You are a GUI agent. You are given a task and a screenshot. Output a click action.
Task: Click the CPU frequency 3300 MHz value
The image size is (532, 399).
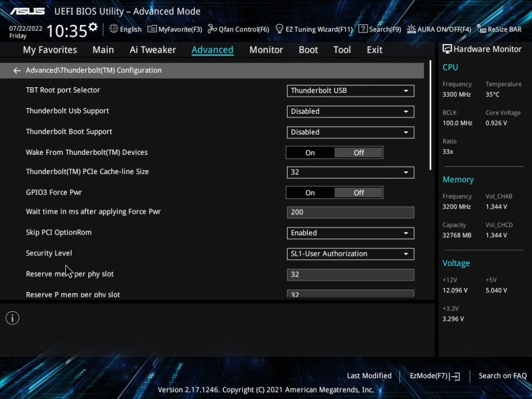tap(456, 95)
